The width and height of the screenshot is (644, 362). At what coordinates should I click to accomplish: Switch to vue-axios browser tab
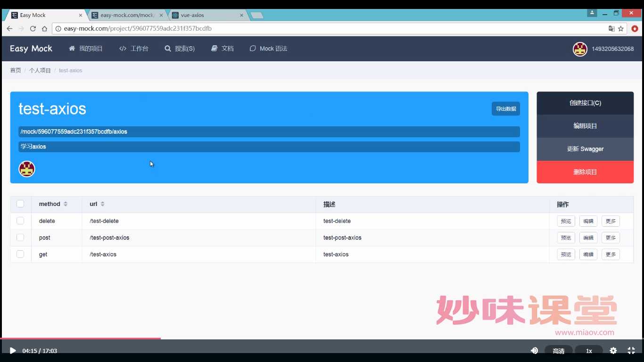[x=207, y=15]
